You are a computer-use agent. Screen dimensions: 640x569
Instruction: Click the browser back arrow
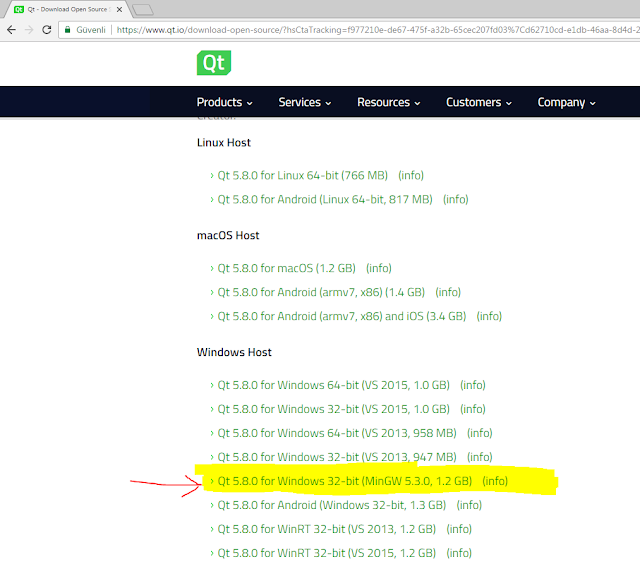click(x=11, y=30)
